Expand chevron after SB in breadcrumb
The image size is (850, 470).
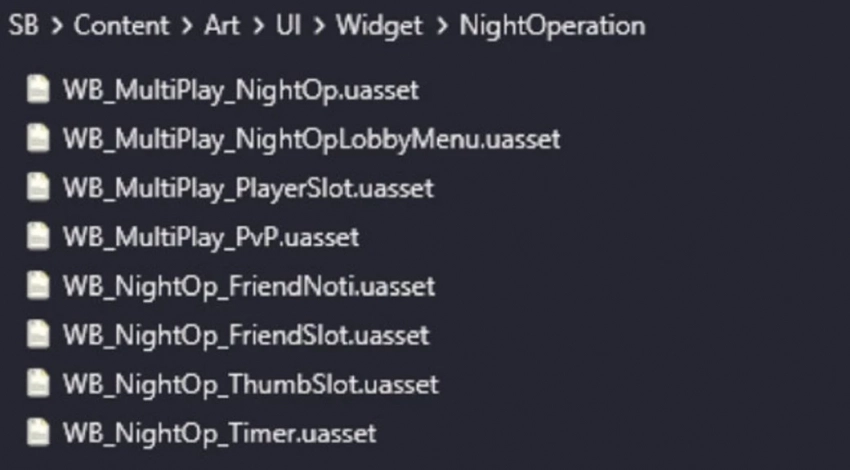55,27
